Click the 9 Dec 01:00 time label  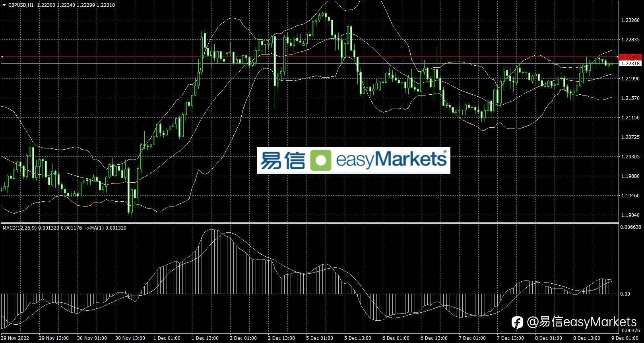[625, 338]
